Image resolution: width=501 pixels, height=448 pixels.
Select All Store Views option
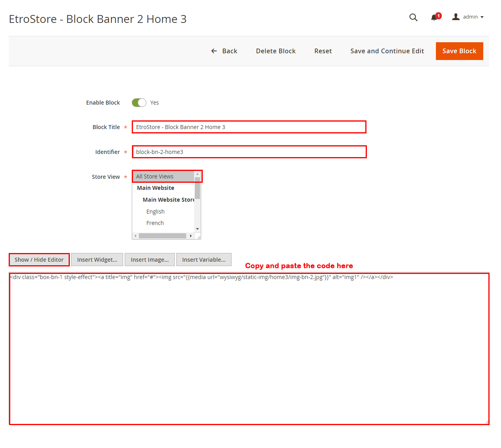tap(163, 176)
